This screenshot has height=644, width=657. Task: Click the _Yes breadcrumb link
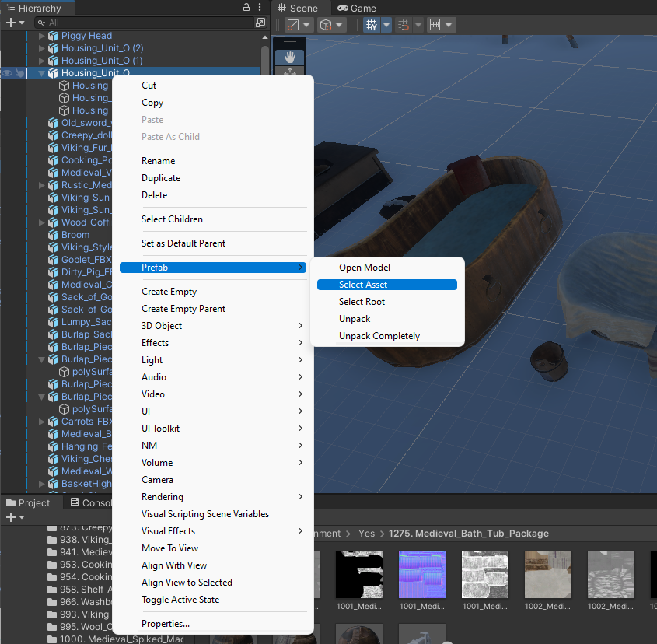(x=365, y=534)
